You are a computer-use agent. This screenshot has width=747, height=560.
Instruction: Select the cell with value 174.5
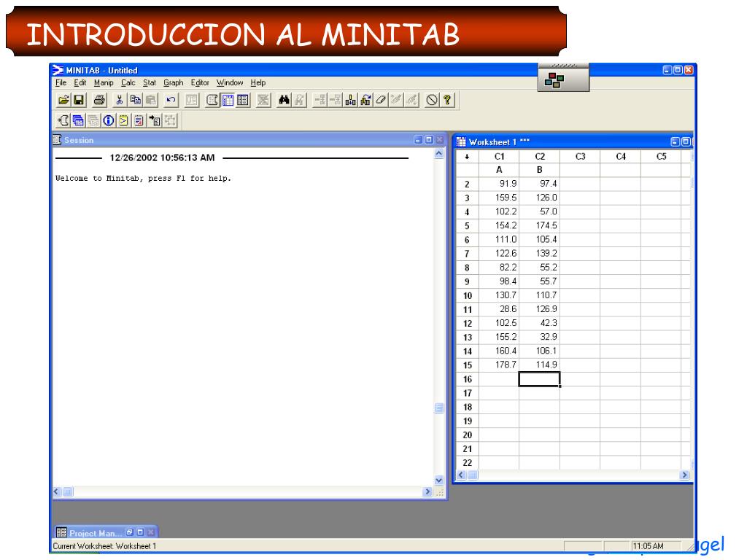[539, 226]
